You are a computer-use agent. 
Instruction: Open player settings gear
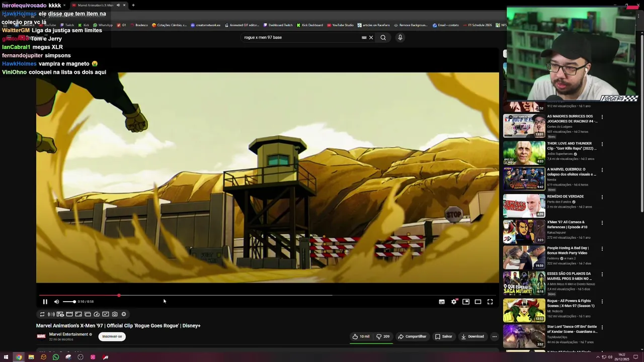tap(454, 302)
